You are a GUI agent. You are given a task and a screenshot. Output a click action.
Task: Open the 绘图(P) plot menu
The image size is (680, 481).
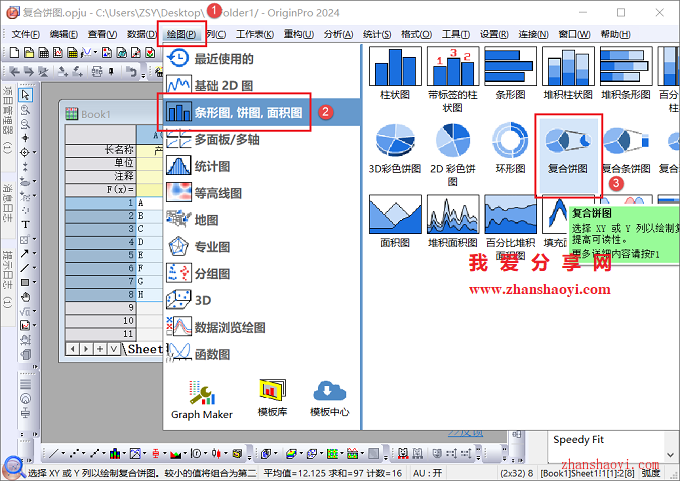click(181, 34)
